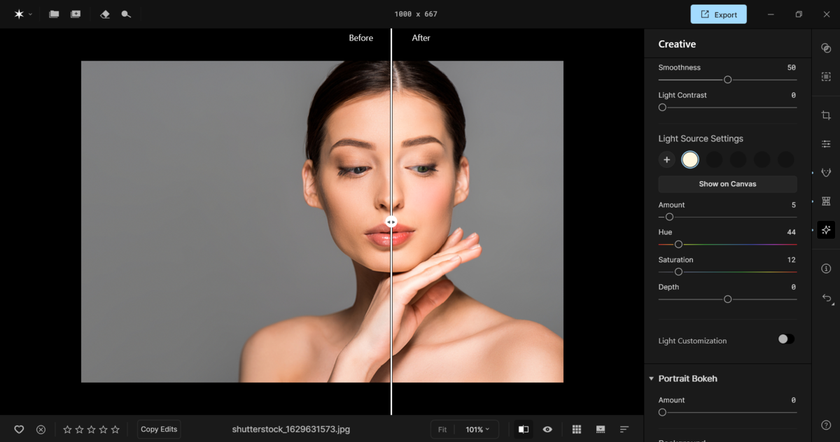Click the Saturation value 12
This screenshot has height=442, width=840.
click(791, 260)
